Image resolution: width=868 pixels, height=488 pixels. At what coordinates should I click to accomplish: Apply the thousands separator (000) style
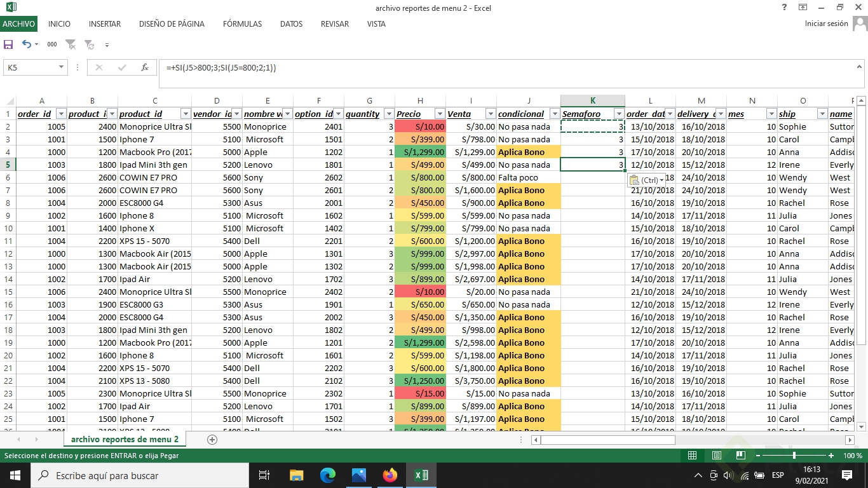pyautogui.click(x=52, y=44)
